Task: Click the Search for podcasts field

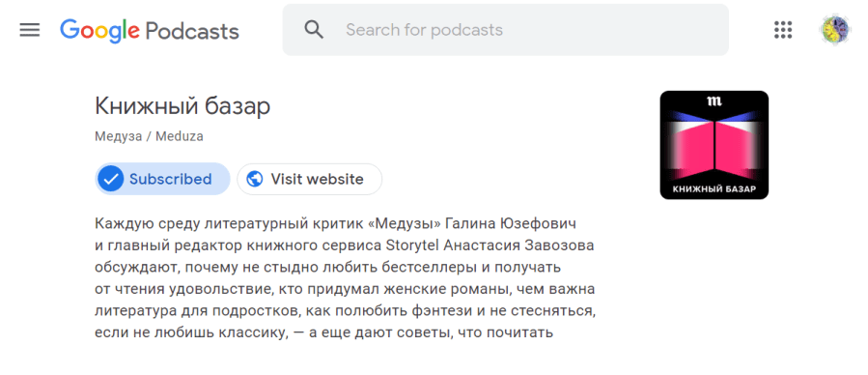Action: coord(505,30)
